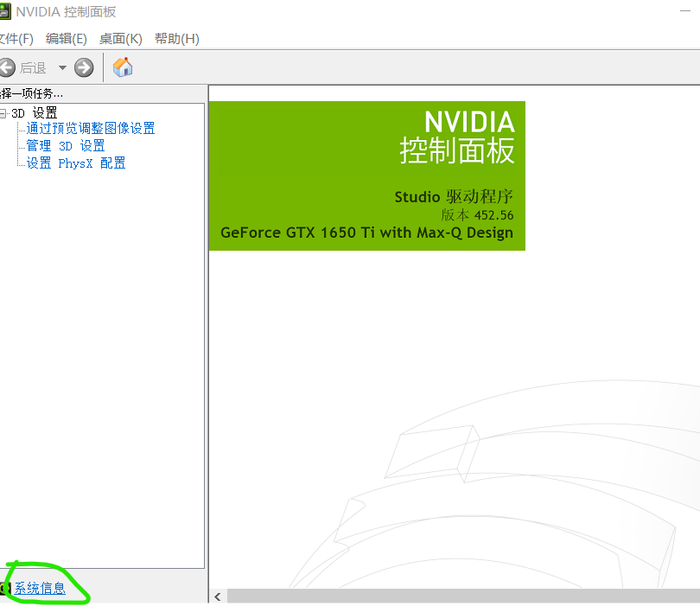Select 管理 3D 设置 in the task tree
This screenshot has width=700, height=606.
[61, 145]
